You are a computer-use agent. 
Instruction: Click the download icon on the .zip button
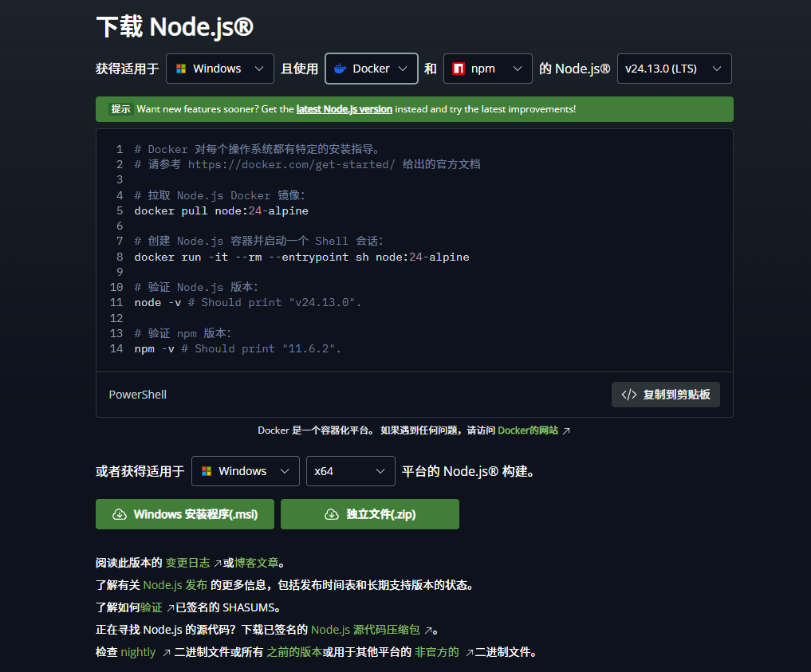(x=331, y=513)
